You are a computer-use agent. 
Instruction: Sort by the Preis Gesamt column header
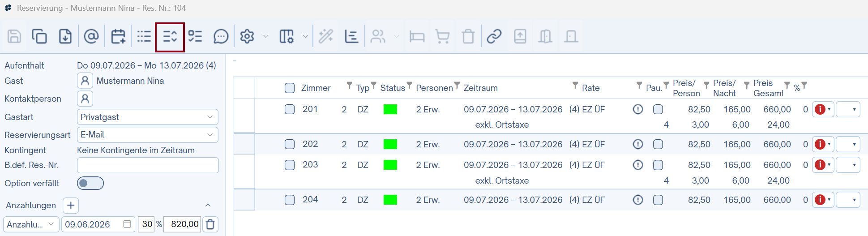tap(768, 88)
